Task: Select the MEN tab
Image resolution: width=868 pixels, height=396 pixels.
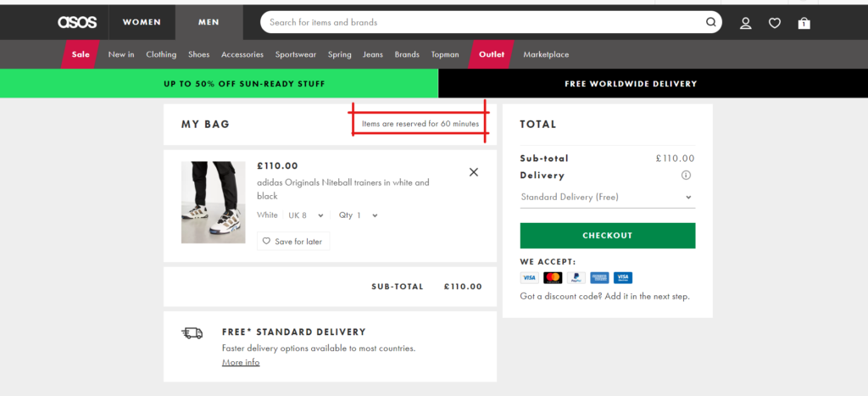Action: [x=209, y=22]
